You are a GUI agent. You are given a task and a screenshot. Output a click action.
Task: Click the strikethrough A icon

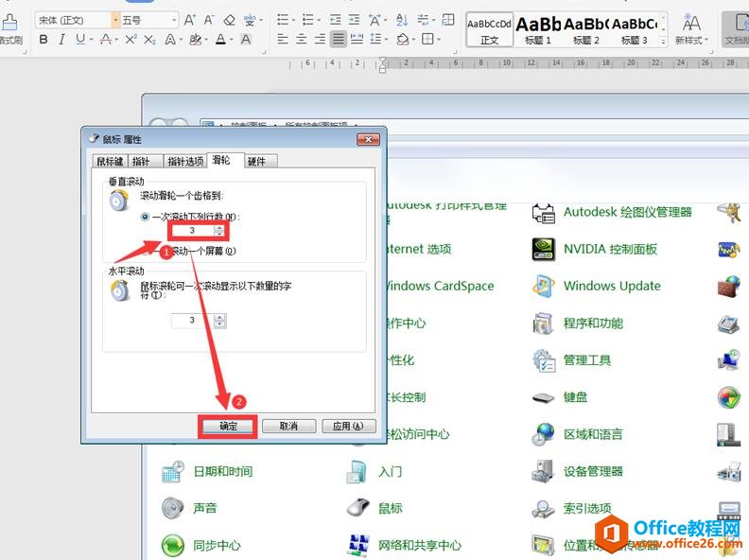106,39
